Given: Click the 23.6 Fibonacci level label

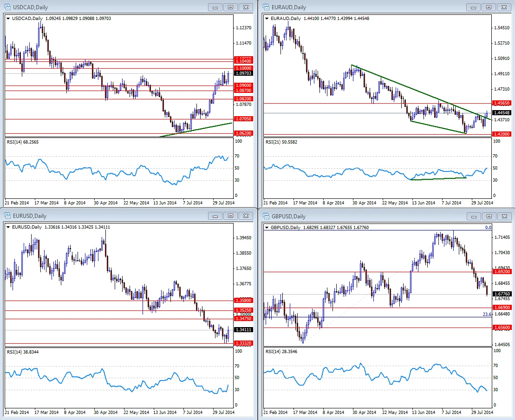Looking at the screenshot, I should [487, 315].
